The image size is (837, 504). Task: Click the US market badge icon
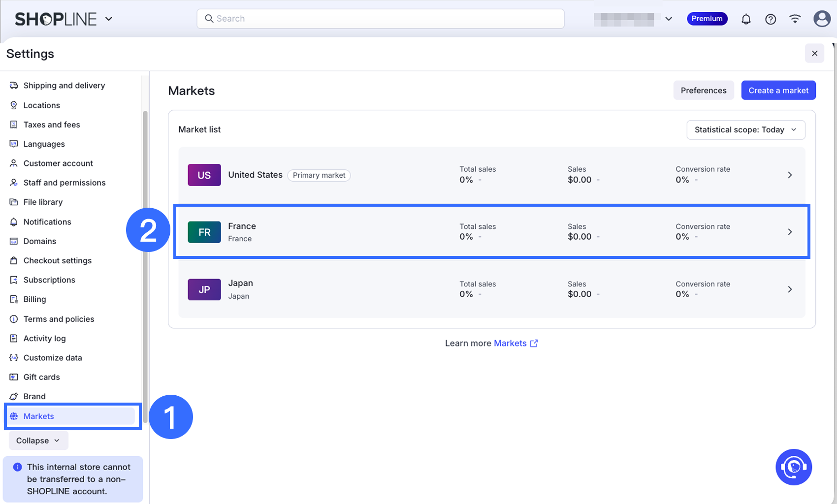coord(204,175)
